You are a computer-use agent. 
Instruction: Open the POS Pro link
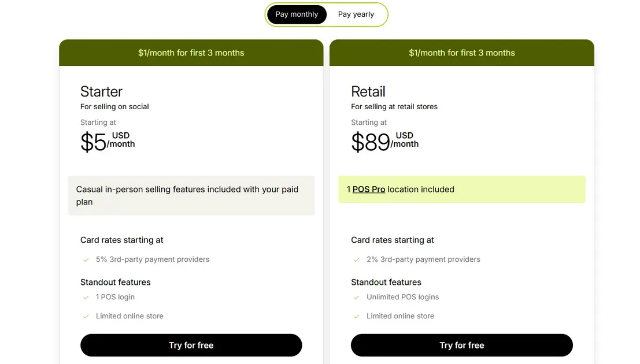[x=369, y=190]
